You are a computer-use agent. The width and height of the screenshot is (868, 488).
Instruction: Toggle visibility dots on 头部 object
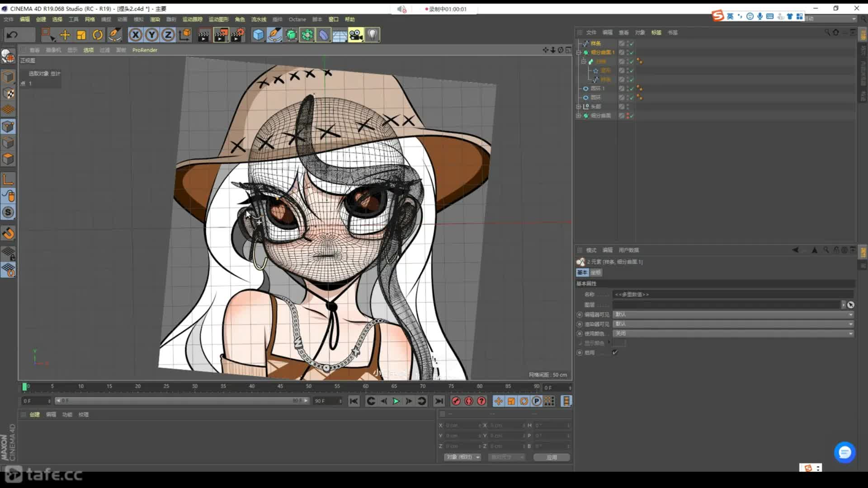click(x=627, y=107)
